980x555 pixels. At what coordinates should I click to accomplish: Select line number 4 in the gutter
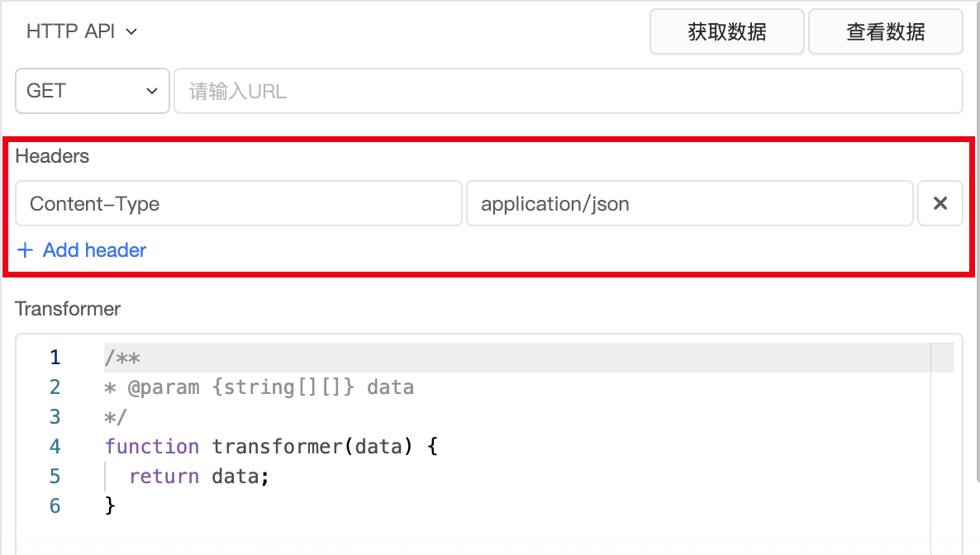pos(55,447)
